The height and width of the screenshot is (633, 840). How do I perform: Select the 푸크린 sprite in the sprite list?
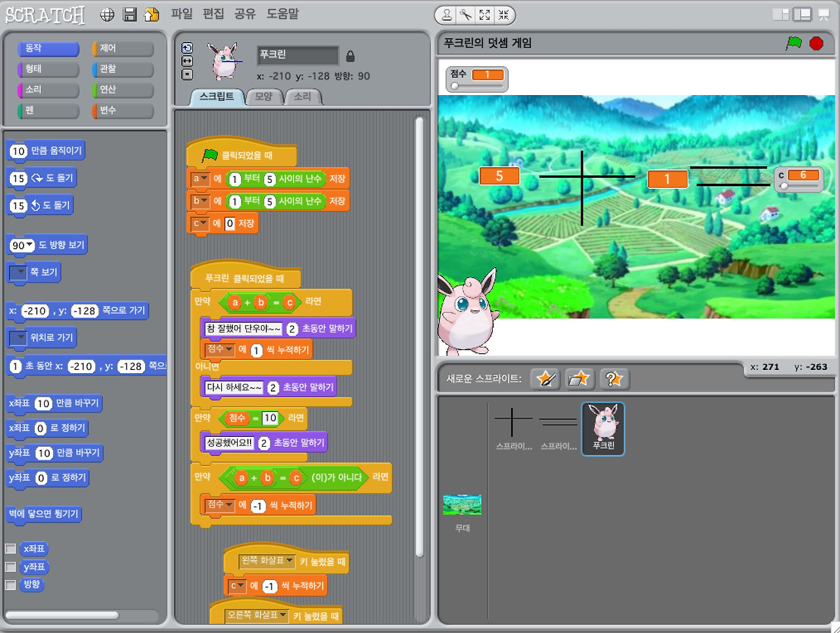click(x=603, y=428)
